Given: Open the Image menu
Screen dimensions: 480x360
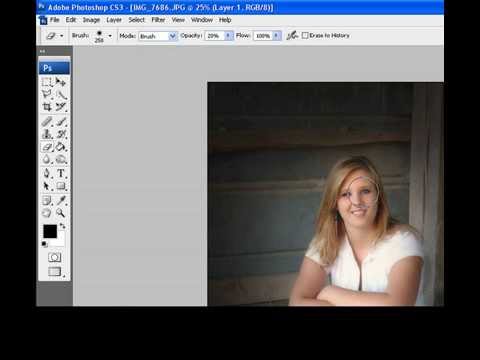Looking at the screenshot, I should (x=91, y=20).
